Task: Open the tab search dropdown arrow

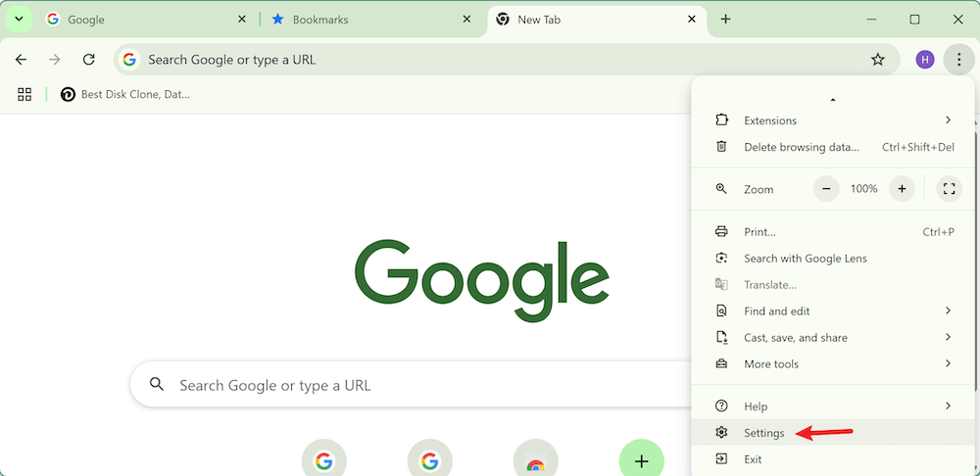Action: [19, 20]
